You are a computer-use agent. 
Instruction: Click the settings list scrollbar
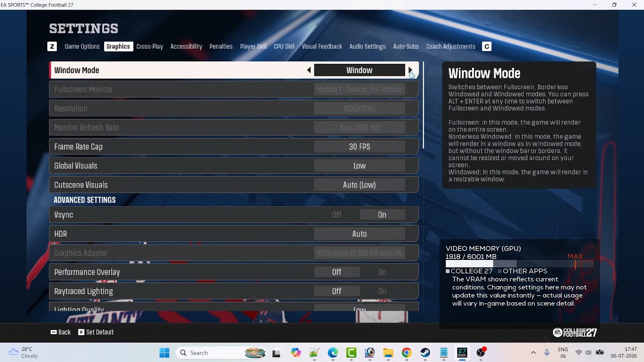424,105
